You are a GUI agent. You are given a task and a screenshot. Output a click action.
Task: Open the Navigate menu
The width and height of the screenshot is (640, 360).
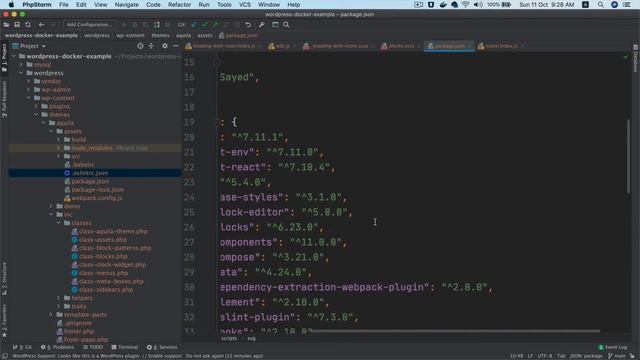point(127,4)
